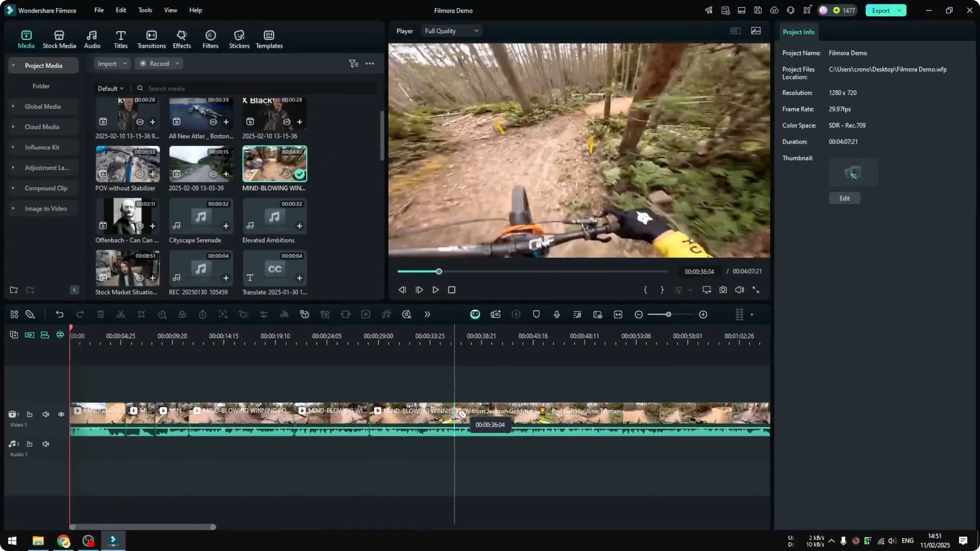The height and width of the screenshot is (551, 980).
Task: Open the Titles panel
Action: 120,38
